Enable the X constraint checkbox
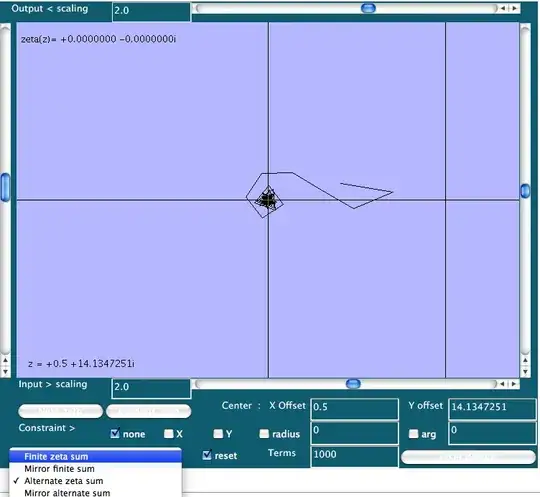 pos(169,434)
